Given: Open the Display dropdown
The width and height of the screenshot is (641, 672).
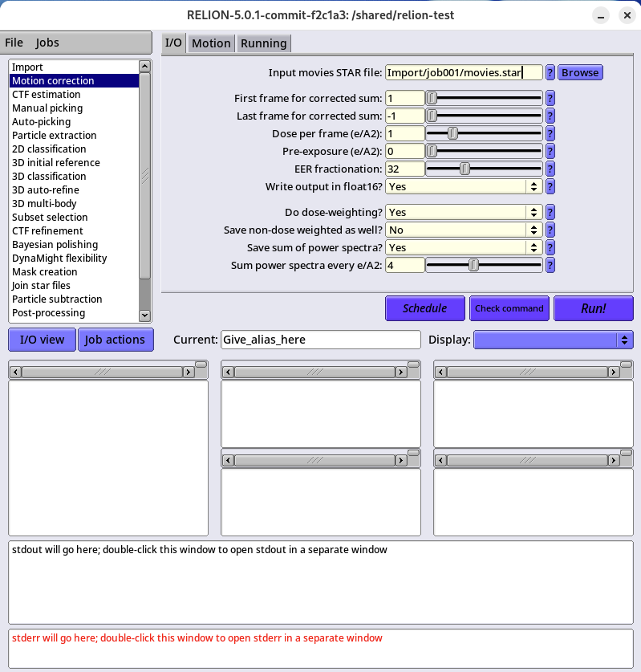Looking at the screenshot, I should pos(553,340).
